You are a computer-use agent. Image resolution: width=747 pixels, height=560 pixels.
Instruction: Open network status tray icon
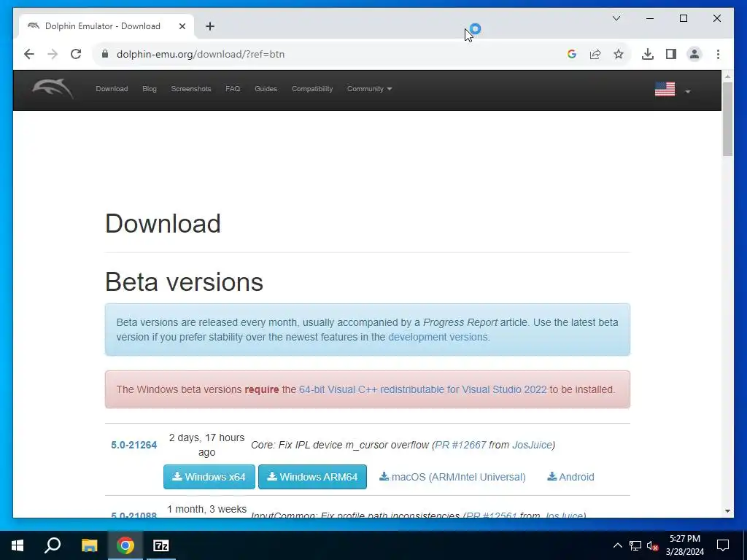(635, 545)
